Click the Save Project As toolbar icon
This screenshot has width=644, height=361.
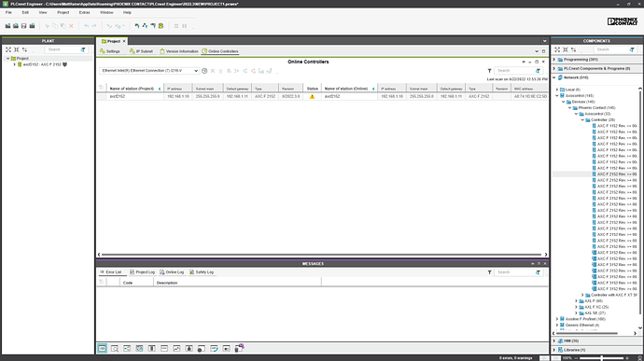(32, 26)
